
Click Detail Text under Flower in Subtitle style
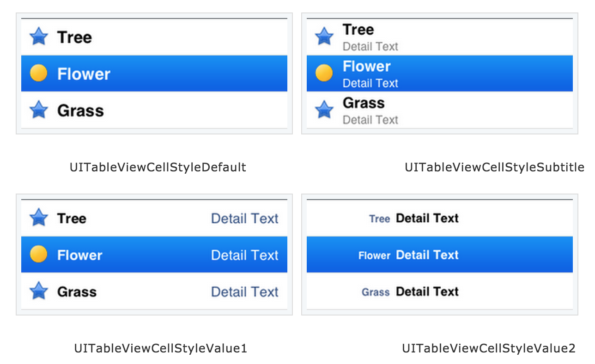pyautogui.click(x=370, y=84)
